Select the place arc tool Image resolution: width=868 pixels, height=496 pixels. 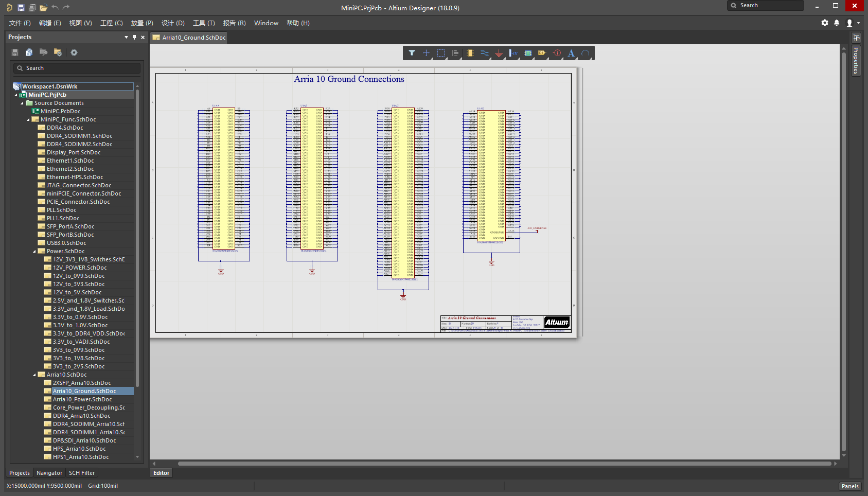pyautogui.click(x=586, y=53)
